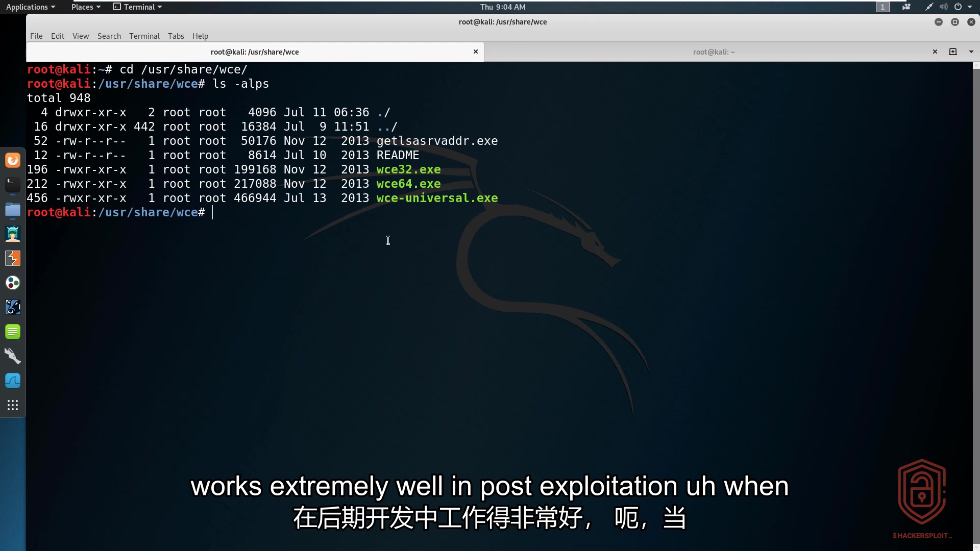The width and height of the screenshot is (980, 551).
Task: Open the Search menu
Action: pyautogui.click(x=109, y=36)
